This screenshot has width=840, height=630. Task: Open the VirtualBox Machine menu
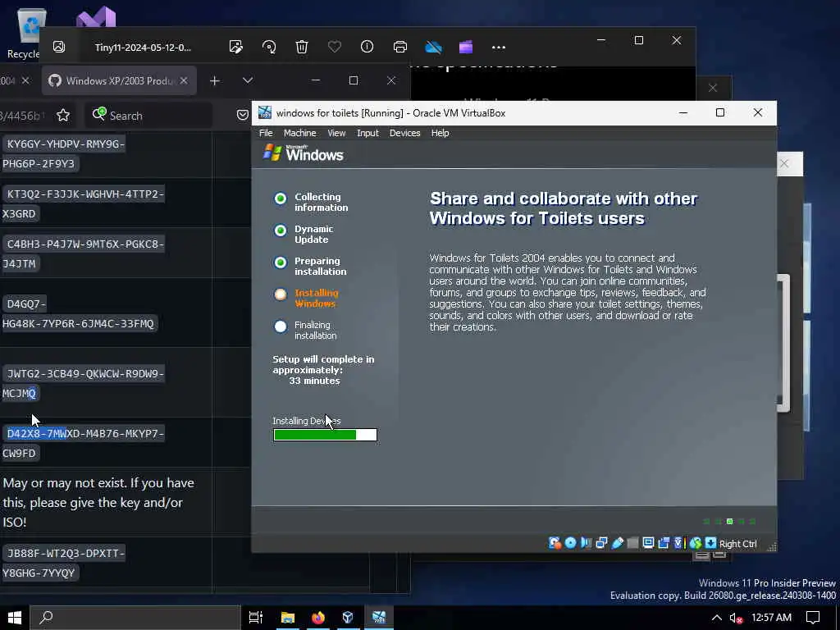tap(299, 133)
